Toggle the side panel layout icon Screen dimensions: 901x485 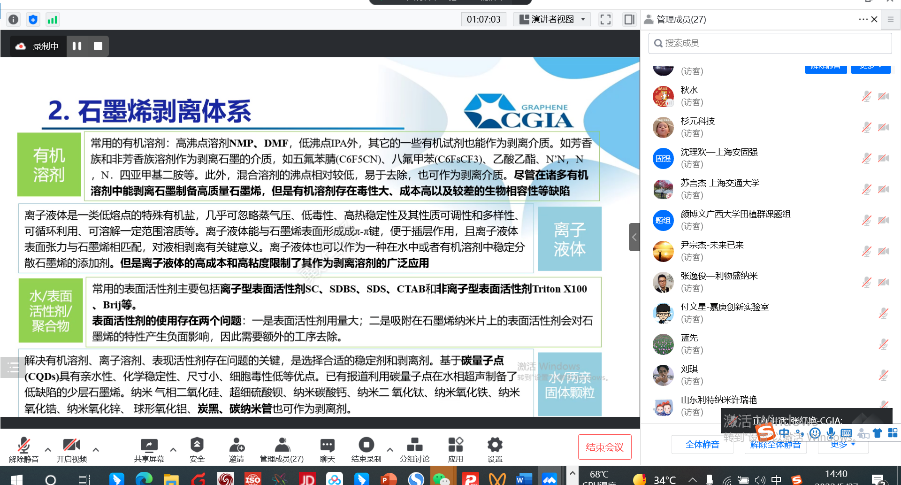(629, 20)
